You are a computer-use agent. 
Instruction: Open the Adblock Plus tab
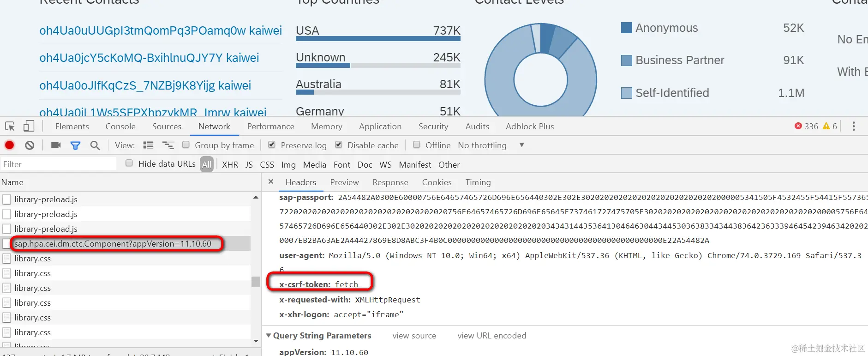(x=530, y=127)
